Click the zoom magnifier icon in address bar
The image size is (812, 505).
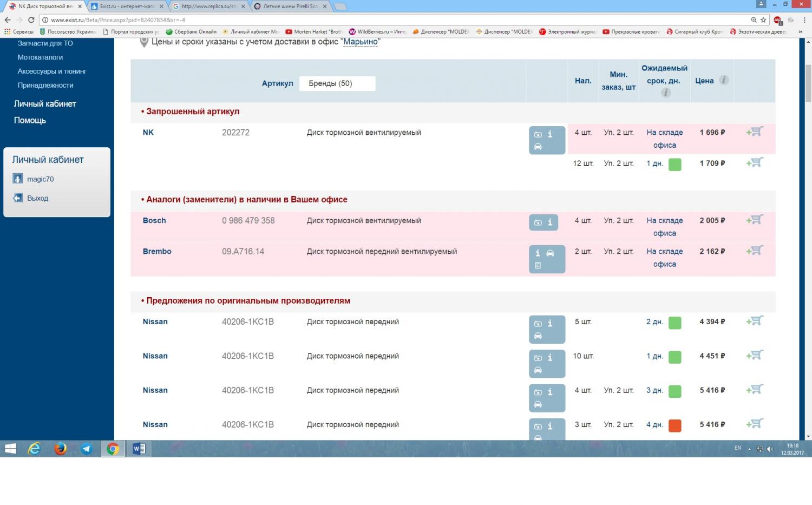click(x=754, y=20)
